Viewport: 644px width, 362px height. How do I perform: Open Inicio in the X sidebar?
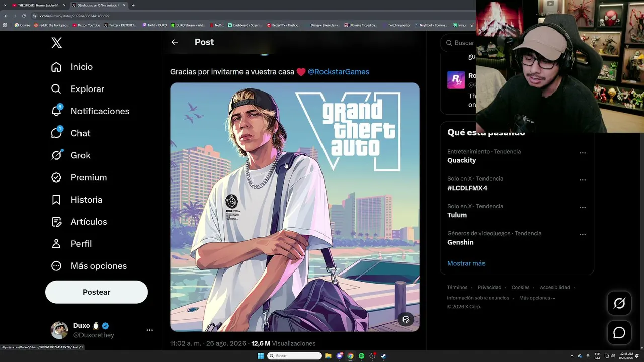click(x=71, y=67)
